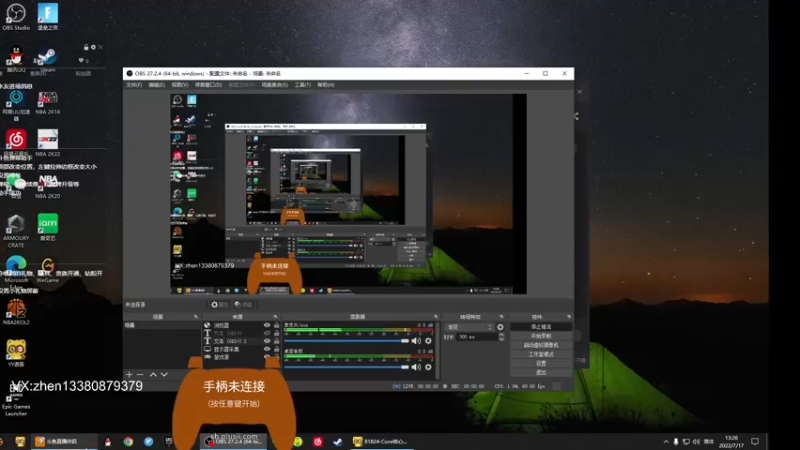Open the 场景集合(S) menu in OBS
The height and width of the screenshot is (450, 800).
pos(274,85)
